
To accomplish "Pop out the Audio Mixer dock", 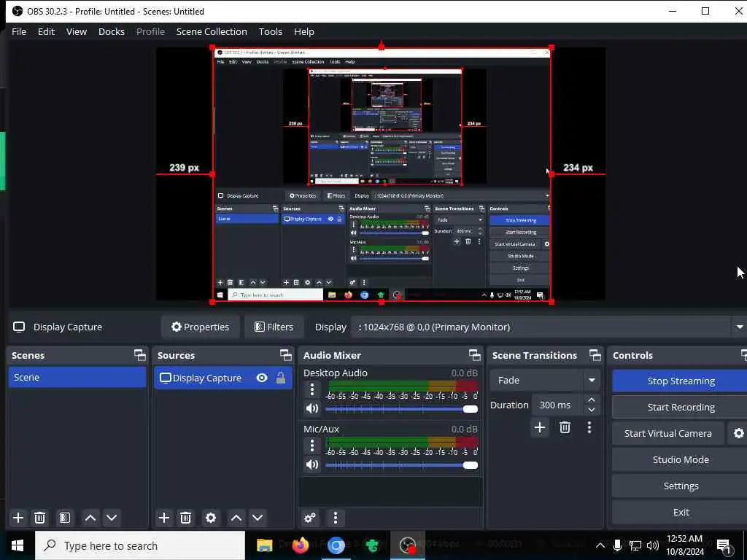I will point(474,355).
